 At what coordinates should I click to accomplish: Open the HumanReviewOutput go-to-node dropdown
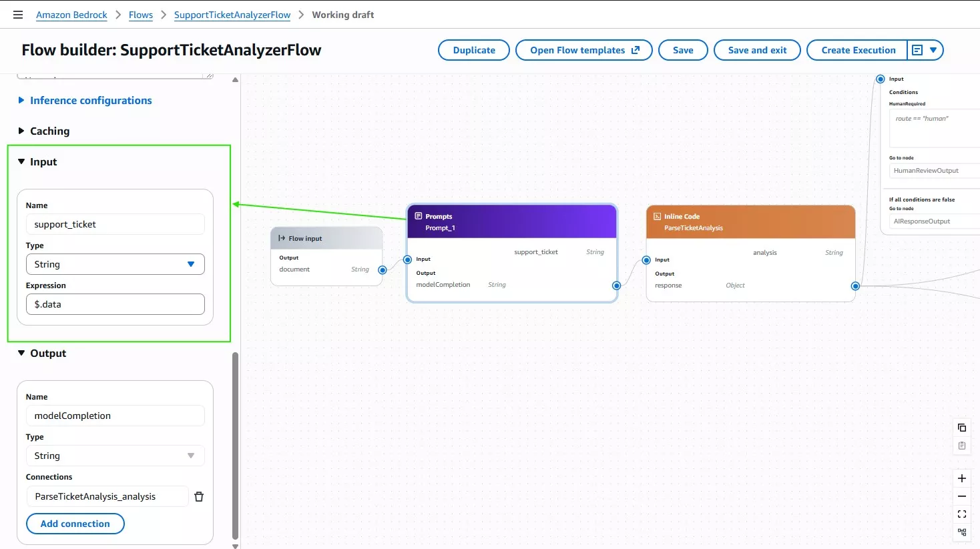tap(935, 171)
